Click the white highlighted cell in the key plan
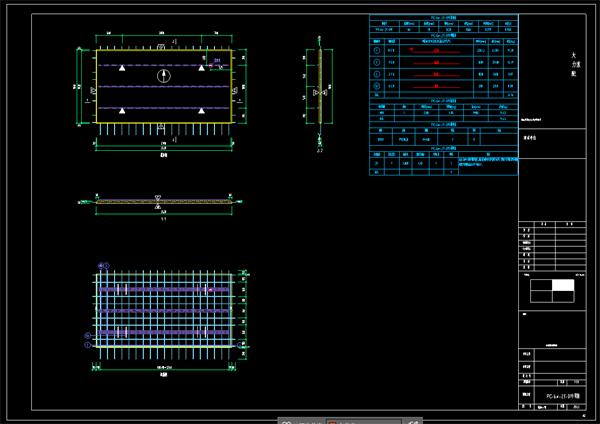This screenshot has width=600, height=424. click(x=563, y=285)
